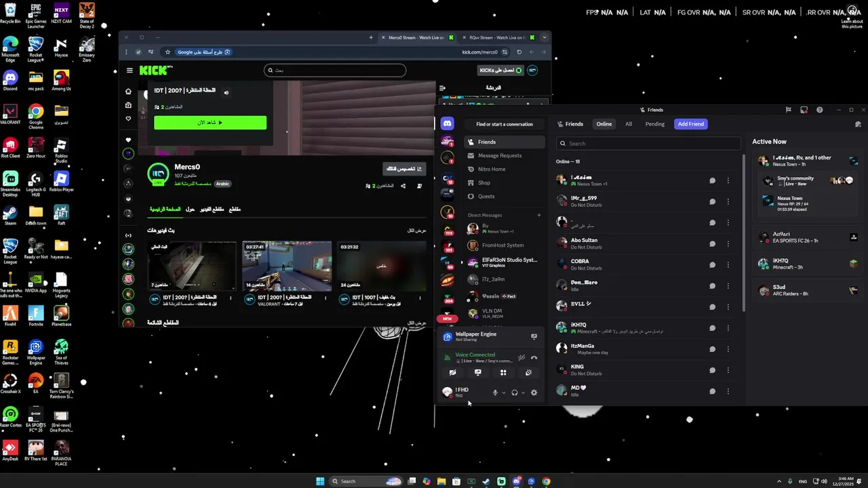Open Windows Start menu

pos(320,481)
